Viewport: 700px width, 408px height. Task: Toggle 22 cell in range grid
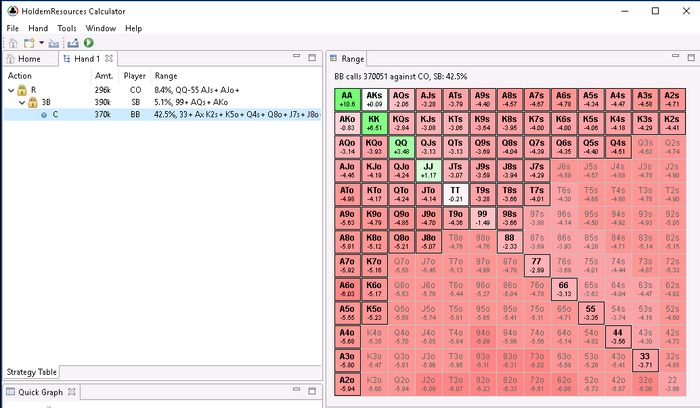point(672,383)
